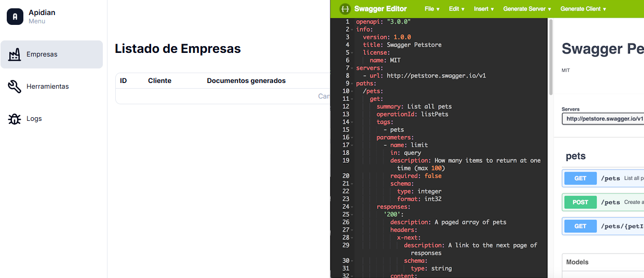
Task: Expand the Generate Server dropdown
Action: [527, 9]
